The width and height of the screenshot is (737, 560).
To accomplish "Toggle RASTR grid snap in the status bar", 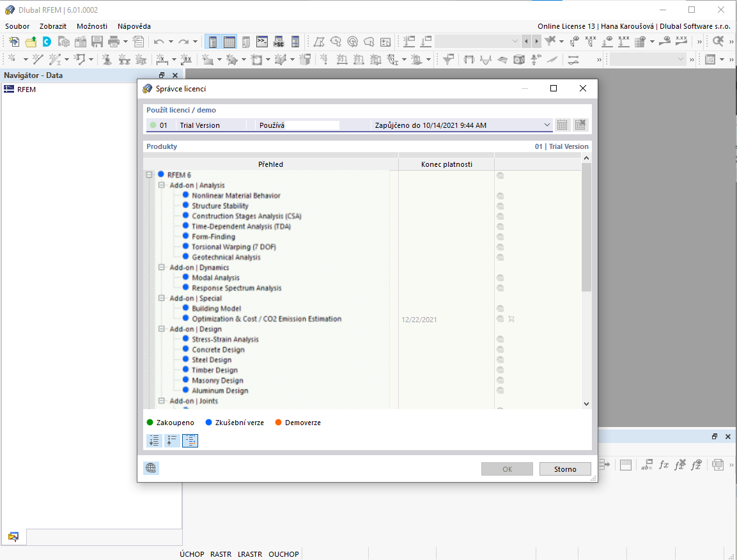I will pos(221,554).
